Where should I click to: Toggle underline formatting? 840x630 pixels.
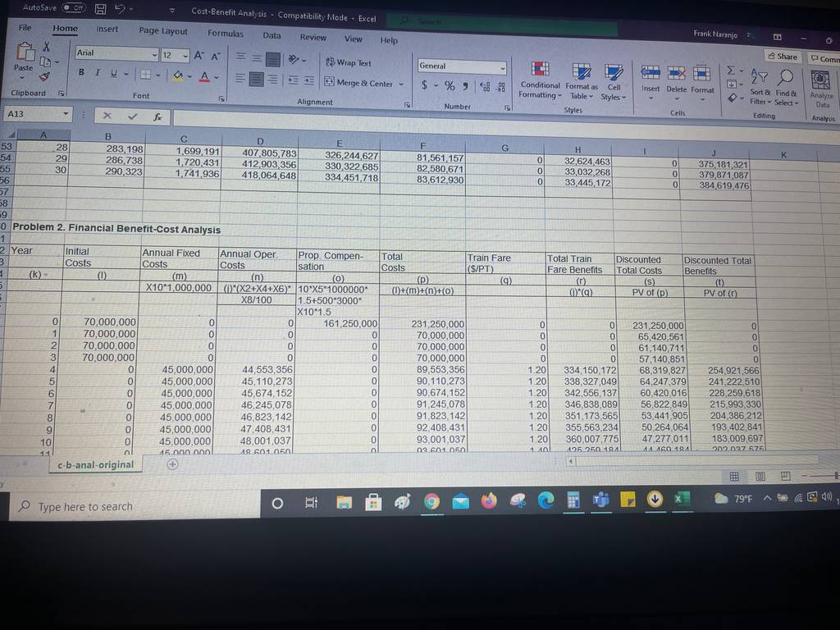(113, 73)
